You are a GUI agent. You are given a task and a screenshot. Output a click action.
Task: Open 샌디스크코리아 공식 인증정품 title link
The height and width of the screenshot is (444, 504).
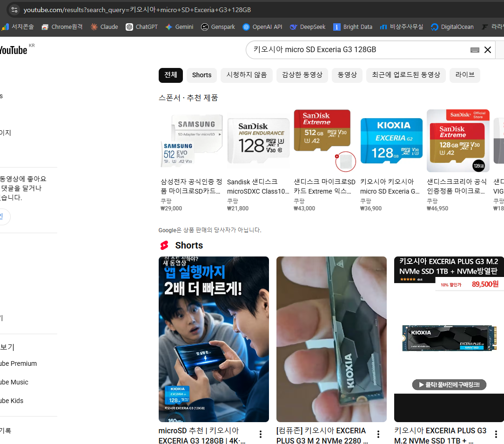[457, 187]
